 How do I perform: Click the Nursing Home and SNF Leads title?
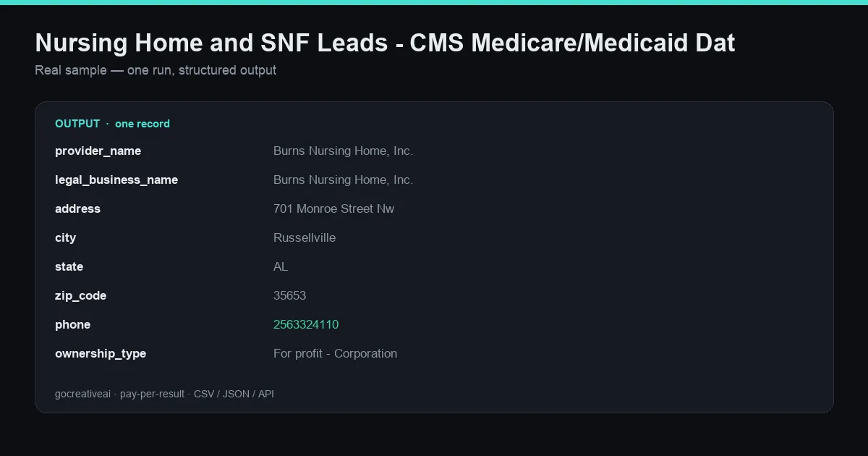click(385, 43)
